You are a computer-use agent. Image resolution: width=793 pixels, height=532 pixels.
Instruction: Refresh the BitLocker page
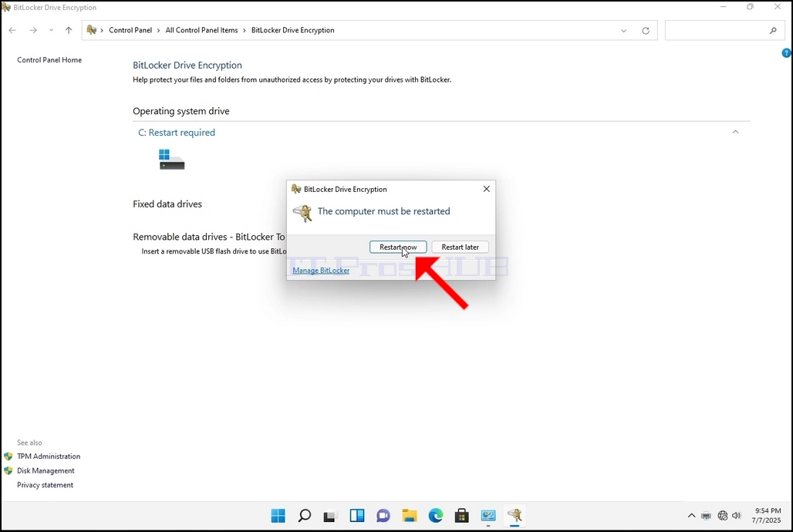(646, 30)
